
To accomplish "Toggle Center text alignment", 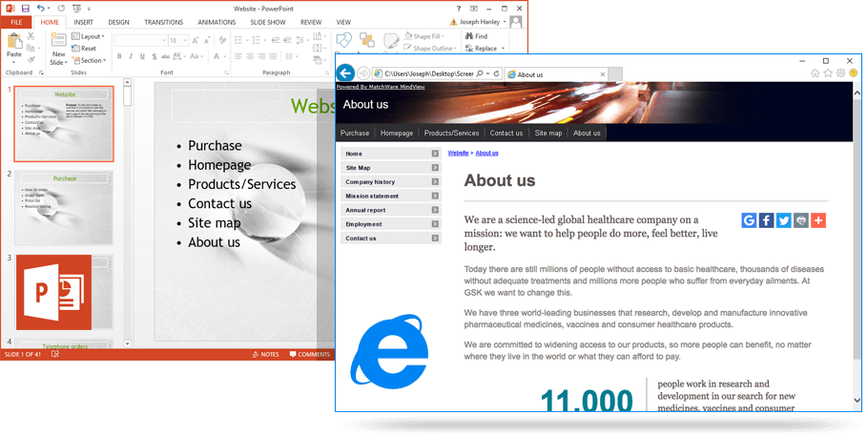I will [x=250, y=56].
